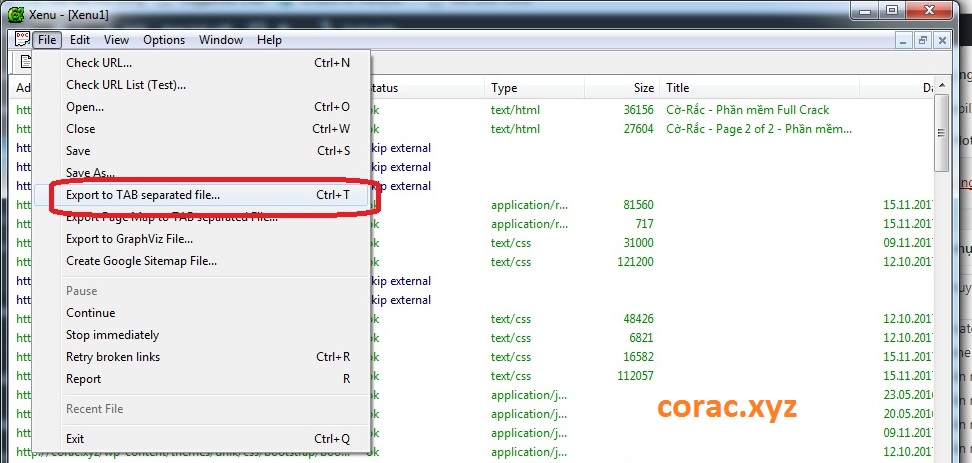The width and height of the screenshot is (972, 463).
Task: Sort by the Status column header
Action: pos(427,88)
